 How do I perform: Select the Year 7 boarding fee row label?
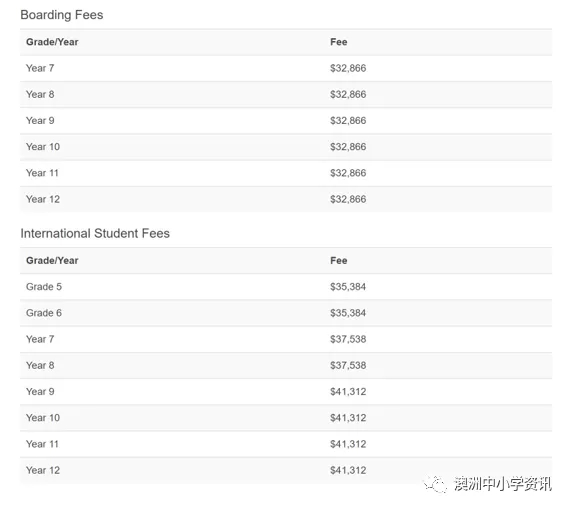[40, 68]
